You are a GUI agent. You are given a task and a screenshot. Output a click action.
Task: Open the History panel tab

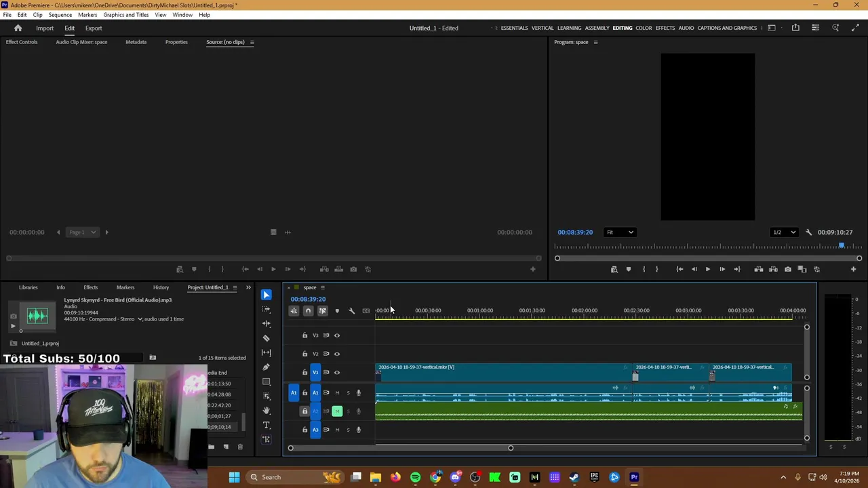click(161, 287)
